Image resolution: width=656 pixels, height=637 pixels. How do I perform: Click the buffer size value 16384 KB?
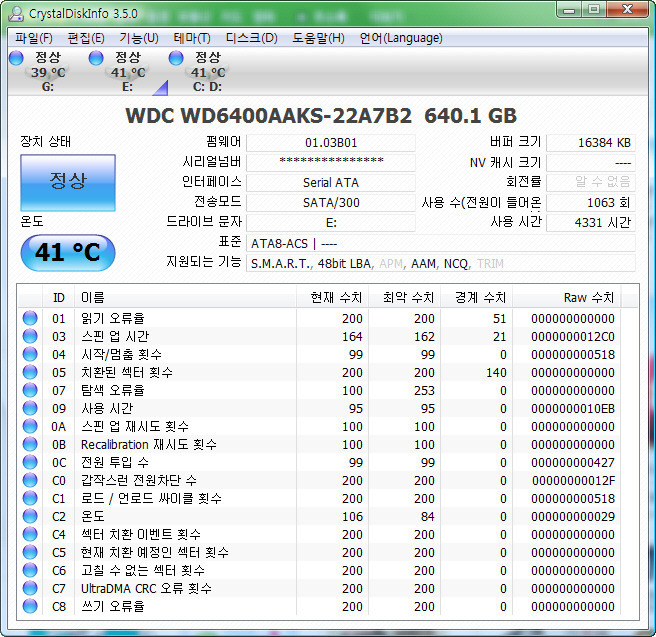pos(591,143)
